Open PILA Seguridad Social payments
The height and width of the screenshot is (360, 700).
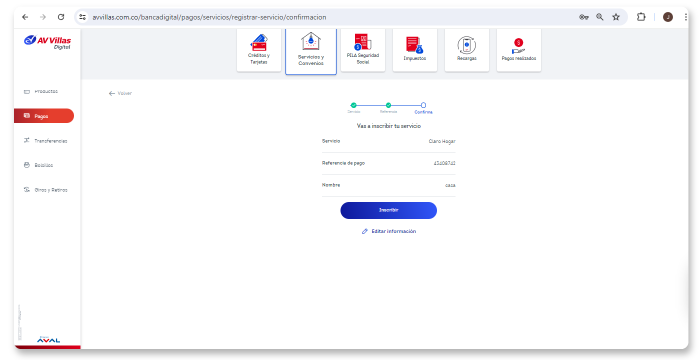363,50
